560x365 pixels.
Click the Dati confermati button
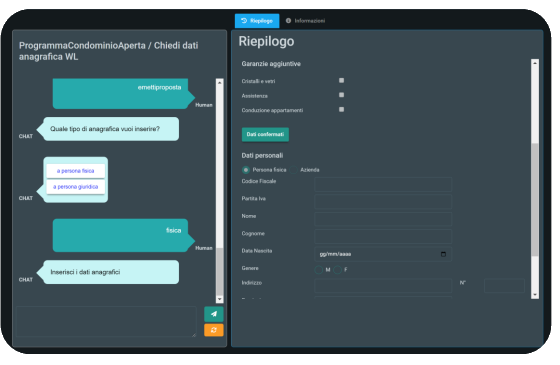(265, 135)
